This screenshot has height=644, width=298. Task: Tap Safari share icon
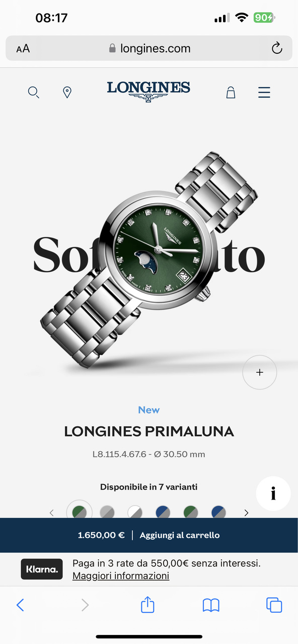(147, 604)
